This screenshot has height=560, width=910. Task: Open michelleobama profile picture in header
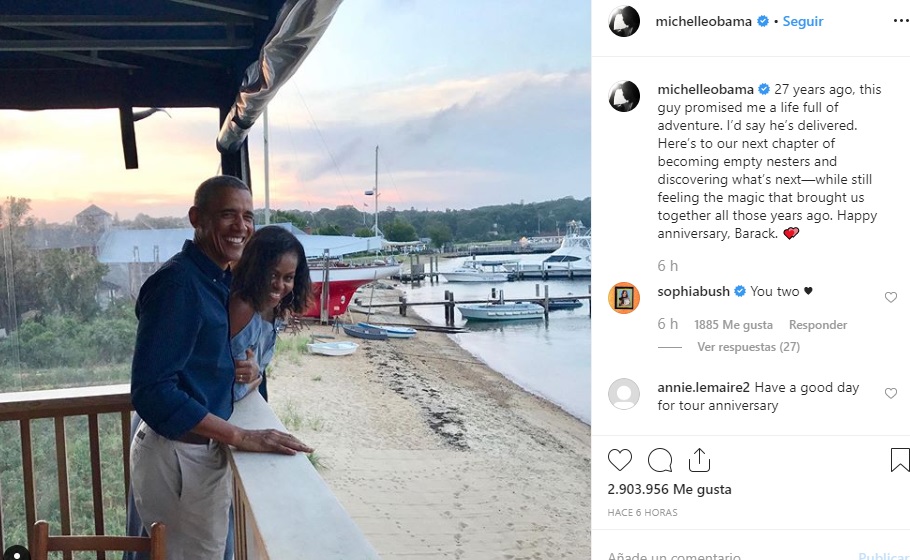[x=624, y=21]
